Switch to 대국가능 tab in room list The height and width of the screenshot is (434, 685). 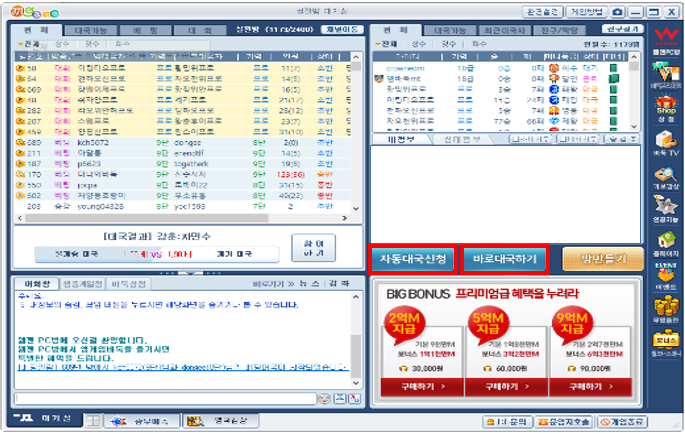tap(91, 30)
